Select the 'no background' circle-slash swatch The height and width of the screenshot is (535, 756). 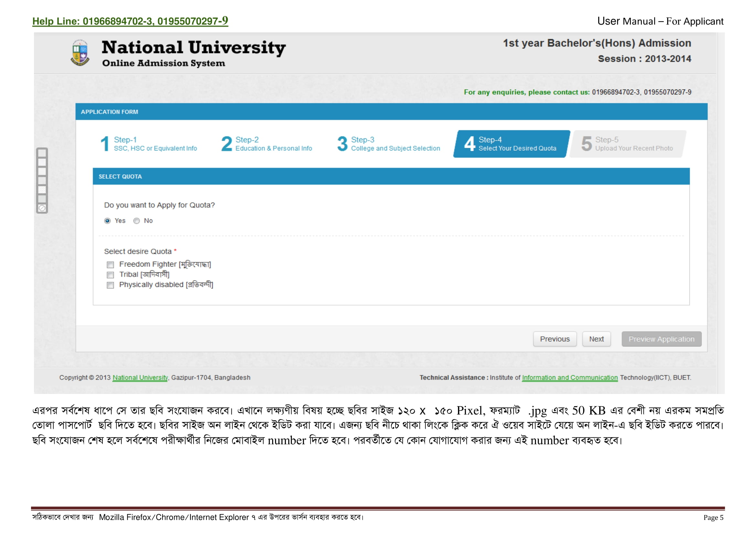tap(42, 208)
